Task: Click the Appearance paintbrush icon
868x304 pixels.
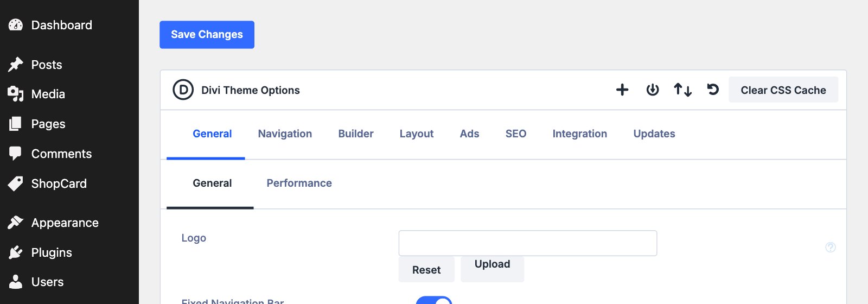Action: click(x=16, y=223)
